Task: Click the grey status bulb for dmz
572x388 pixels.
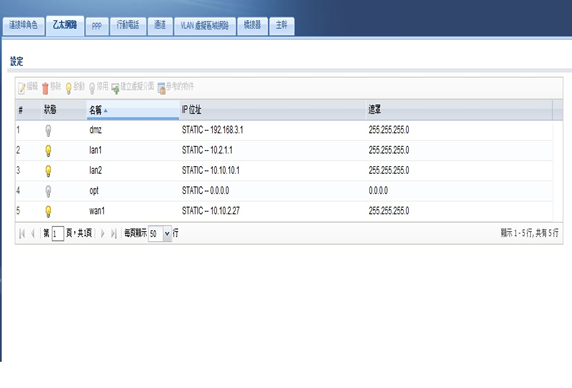Action: click(x=48, y=131)
